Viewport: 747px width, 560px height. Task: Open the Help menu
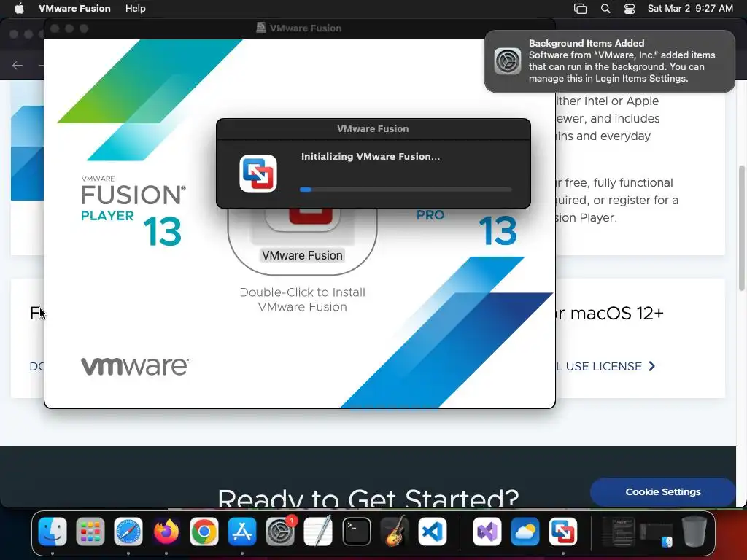[135, 8]
